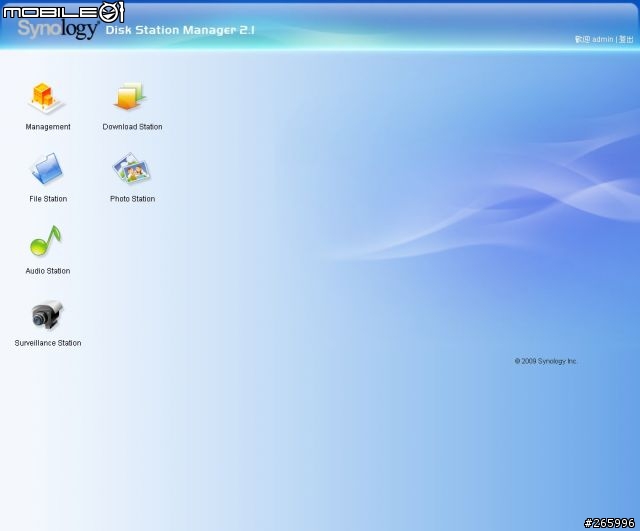Click the Download Station text label

[x=132, y=127]
